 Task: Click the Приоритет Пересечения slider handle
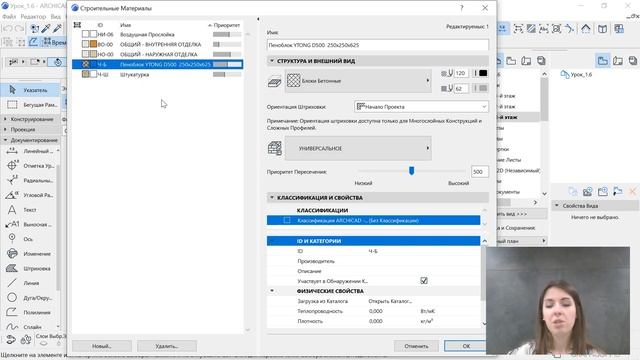411,171
